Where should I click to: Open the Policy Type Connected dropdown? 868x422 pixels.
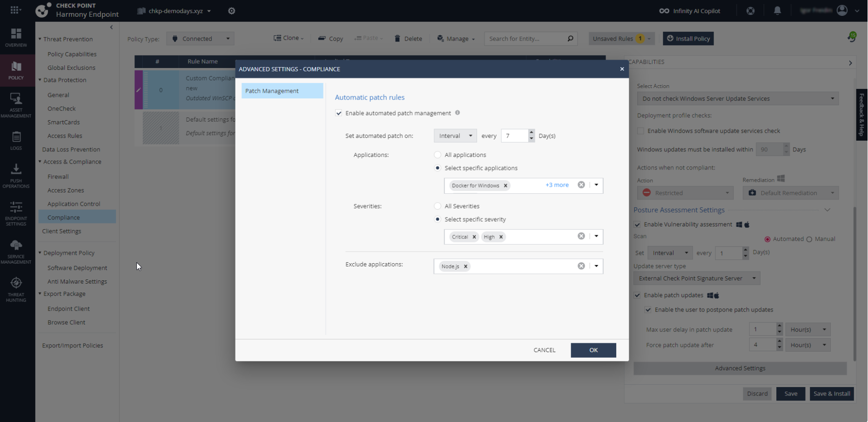(x=200, y=39)
